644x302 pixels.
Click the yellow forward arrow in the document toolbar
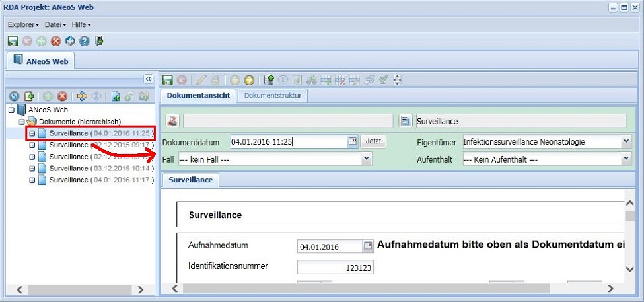point(249,80)
